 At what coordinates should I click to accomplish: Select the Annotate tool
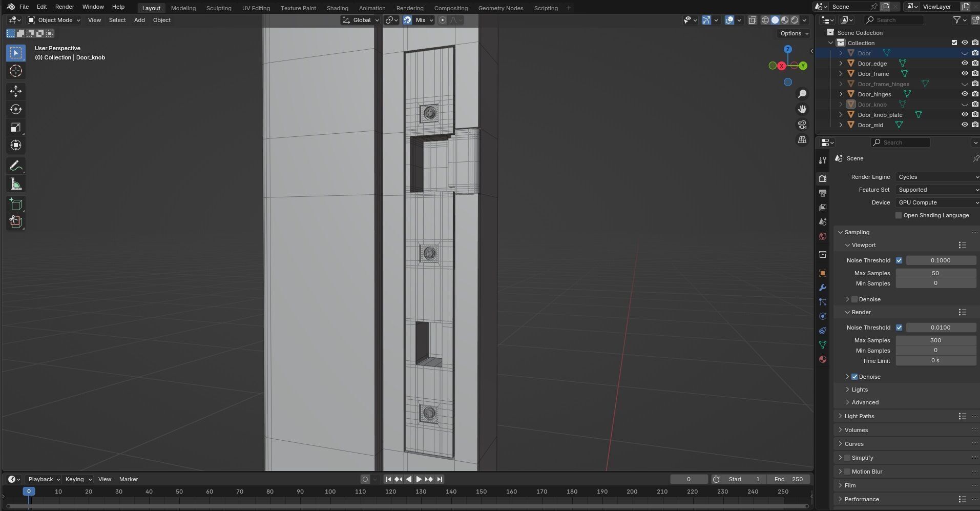click(16, 166)
